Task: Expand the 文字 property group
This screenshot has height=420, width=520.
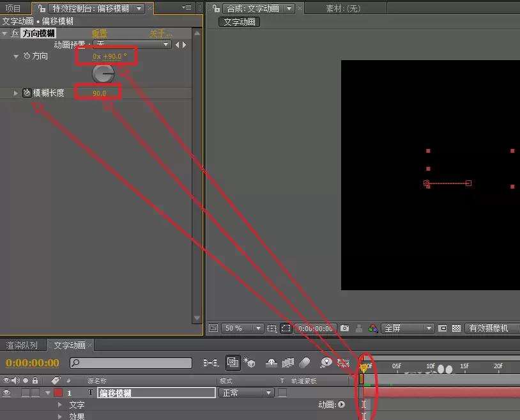Action: point(59,405)
